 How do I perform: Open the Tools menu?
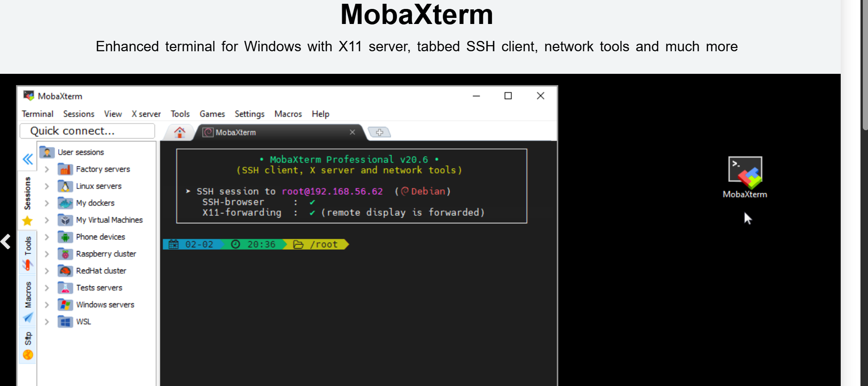(x=180, y=114)
